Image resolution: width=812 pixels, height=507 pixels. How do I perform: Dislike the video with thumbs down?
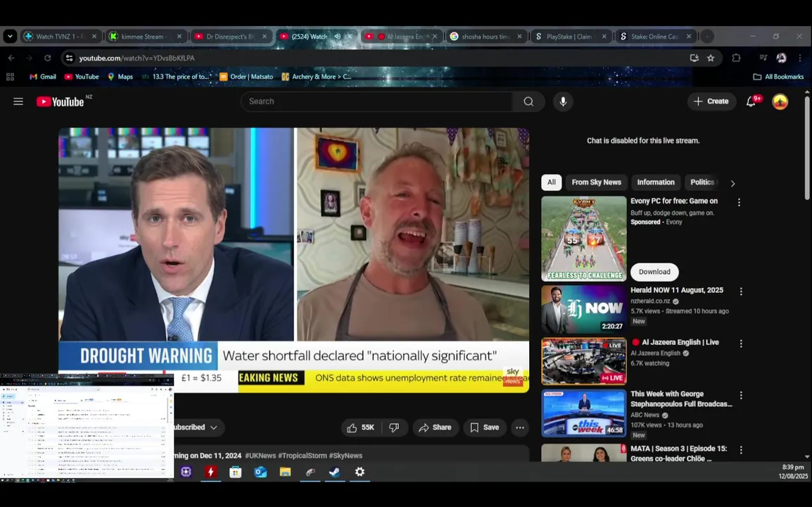click(x=394, y=427)
